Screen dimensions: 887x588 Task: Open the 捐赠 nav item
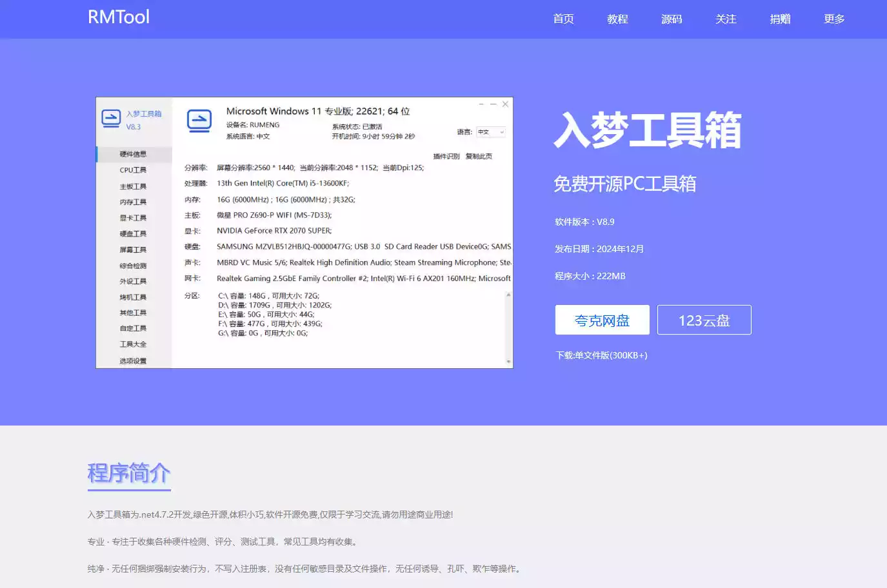(x=780, y=19)
